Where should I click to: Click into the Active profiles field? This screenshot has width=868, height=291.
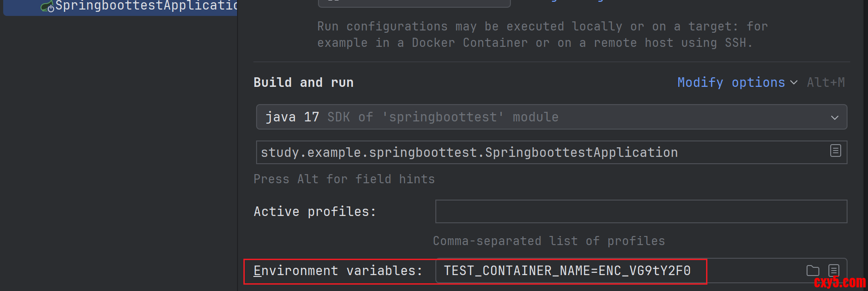[641, 211]
